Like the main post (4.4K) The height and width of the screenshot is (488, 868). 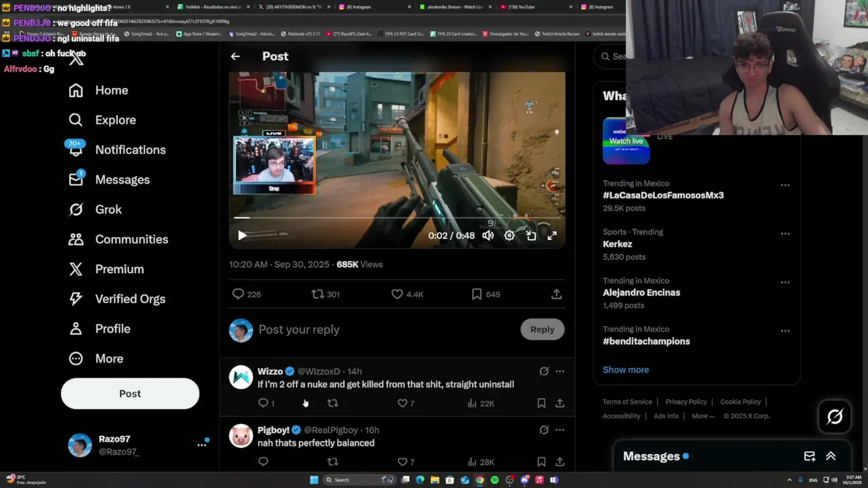pyautogui.click(x=407, y=294)
